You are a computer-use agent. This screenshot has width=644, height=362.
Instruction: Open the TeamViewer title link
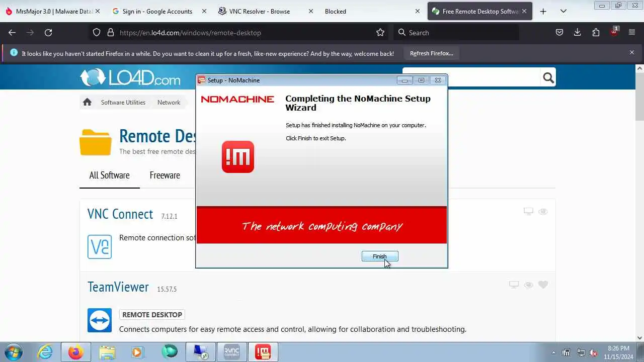pos(118,287)
